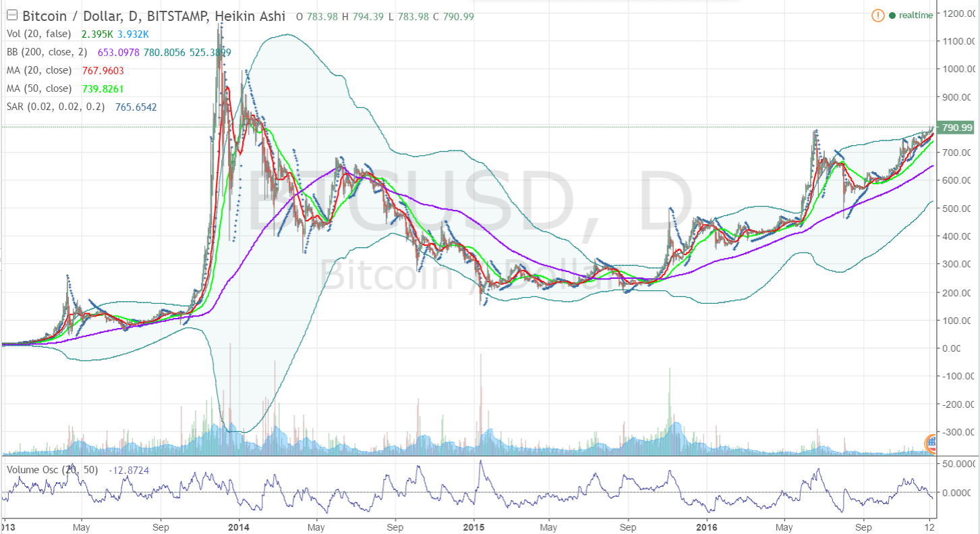Click the high price value 794.39
Screen dimensions: 980x534
(x=370, y=16)
